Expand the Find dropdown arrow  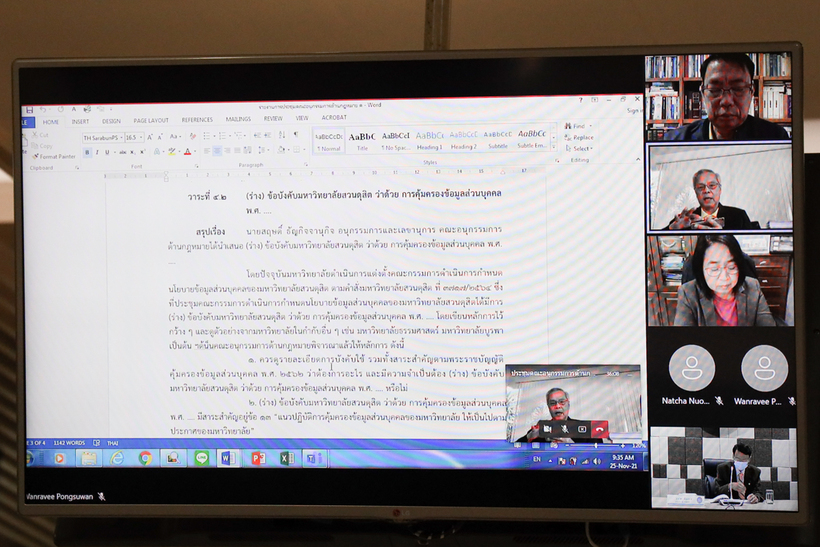click(591, 126)
